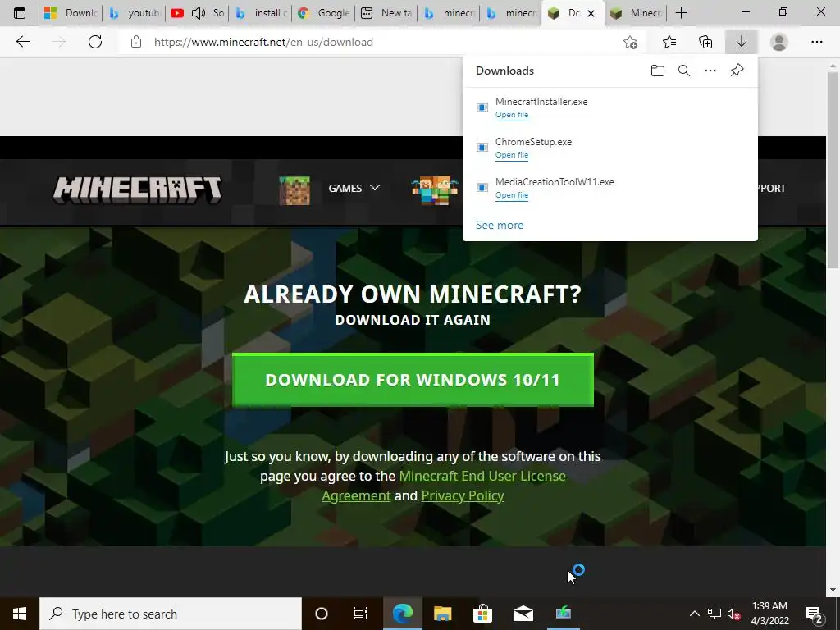Search downloads with magnifier icon
The width and height of the screenshot is (840, 630).
click(x=684, y=71)
